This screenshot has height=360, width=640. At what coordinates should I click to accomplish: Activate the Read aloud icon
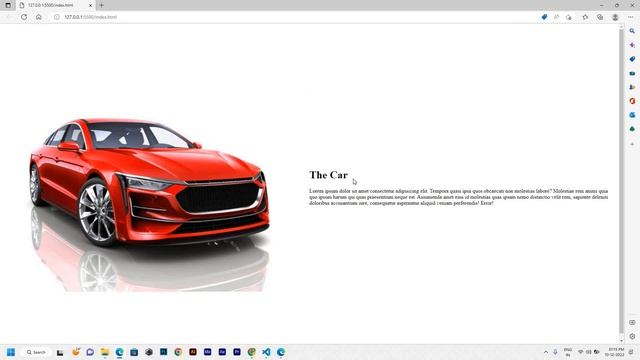556,17
